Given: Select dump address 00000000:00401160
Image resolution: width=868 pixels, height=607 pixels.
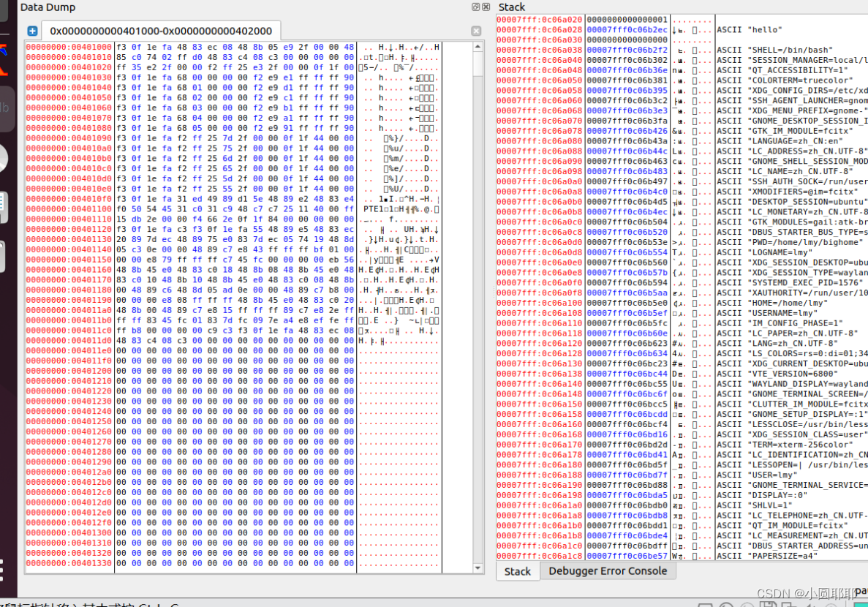Looking at the screenshot, I should pos(69,270).
